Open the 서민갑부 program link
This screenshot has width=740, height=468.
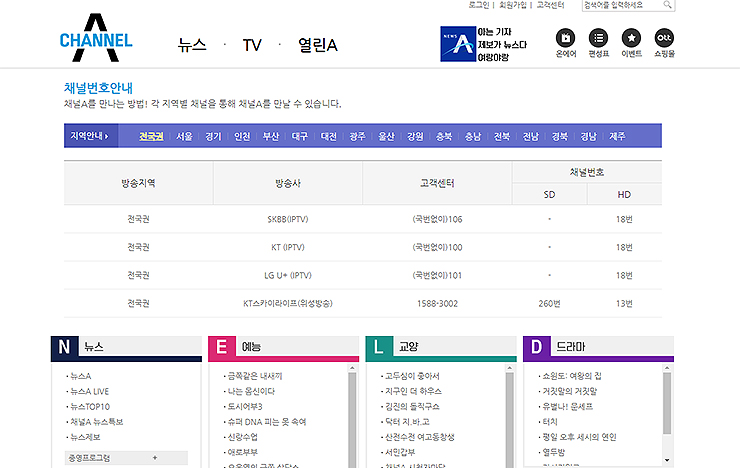pyautogui.click(x=400, y=452)
